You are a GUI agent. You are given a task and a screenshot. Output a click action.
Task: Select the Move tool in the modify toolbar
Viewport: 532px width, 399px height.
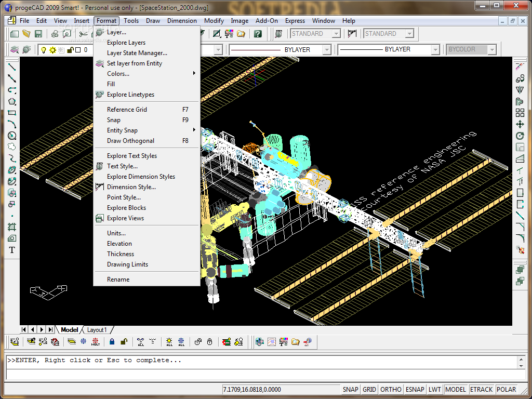pos(520,124)
